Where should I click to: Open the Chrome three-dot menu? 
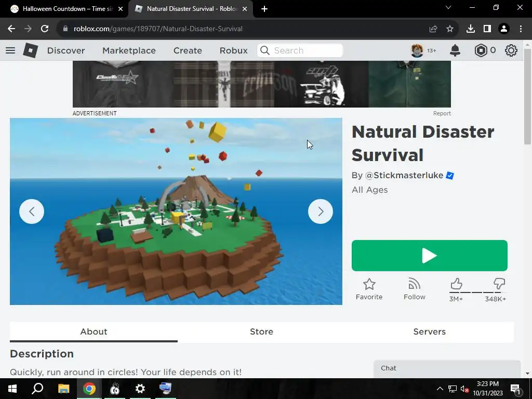pos(521,29)
